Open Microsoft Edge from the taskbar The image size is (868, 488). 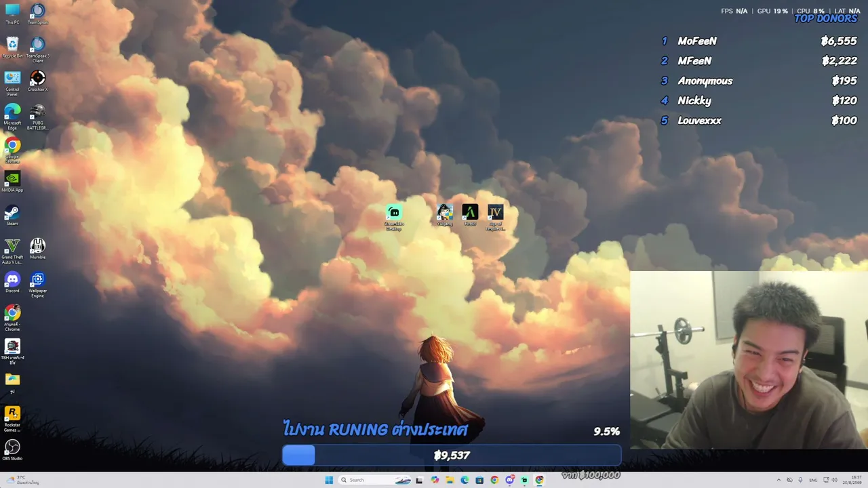465,480
